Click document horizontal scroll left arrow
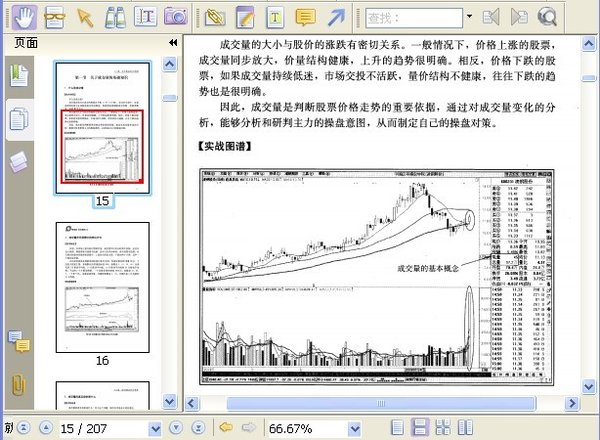Image resolution: width=600 pixels, height=440 pixels. click(x=192, y=403)
